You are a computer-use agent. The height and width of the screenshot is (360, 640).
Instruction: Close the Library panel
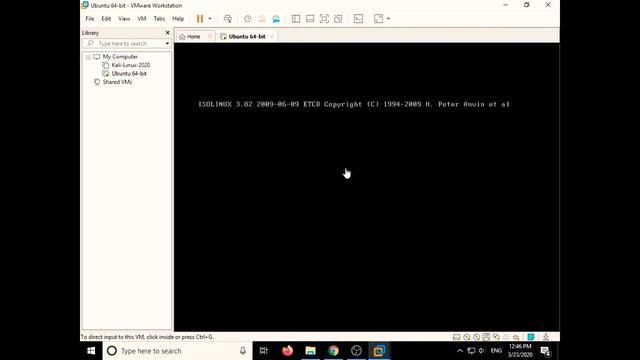point(167,33)
